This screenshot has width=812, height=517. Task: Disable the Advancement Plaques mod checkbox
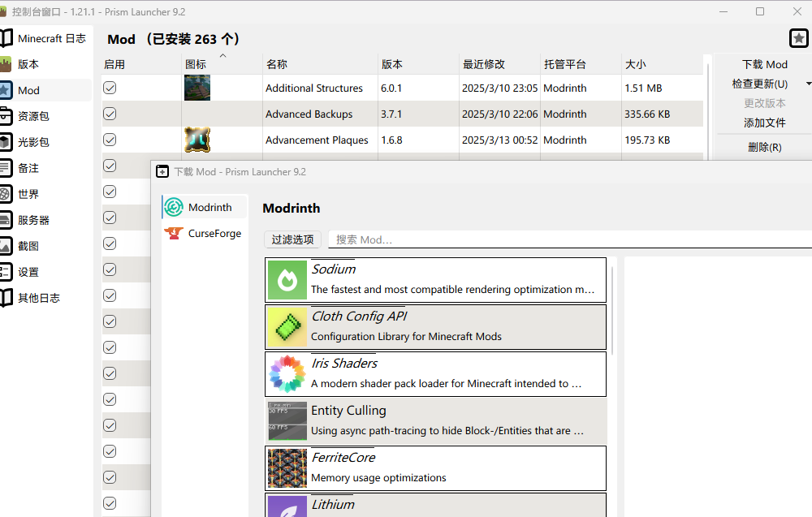coord(110,140)
